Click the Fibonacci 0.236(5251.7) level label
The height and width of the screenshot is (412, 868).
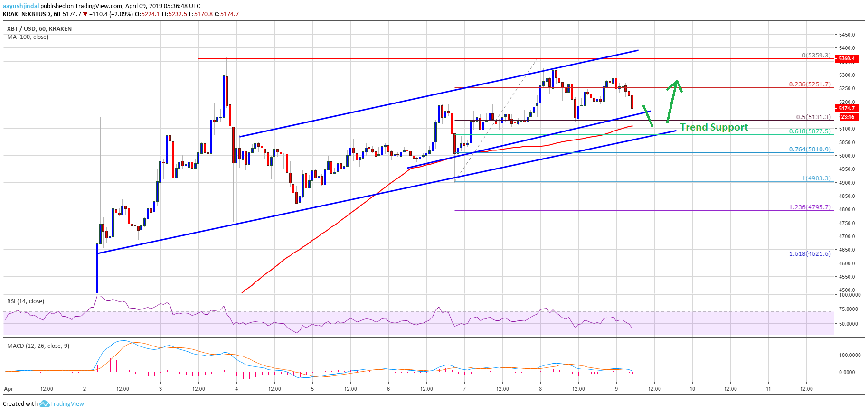tap(810, 84)
